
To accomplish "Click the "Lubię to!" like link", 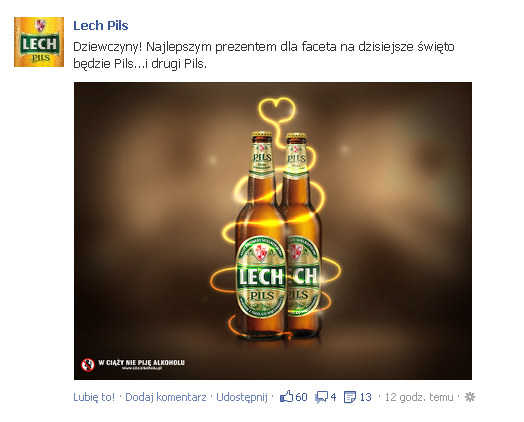I will (x=94, y=397).
